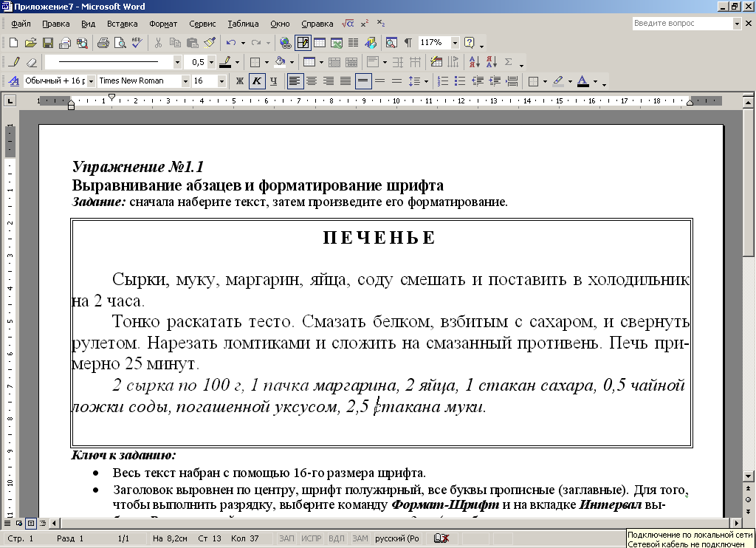Open the Вставка menu
Image resolution: width=756 pixels, height=548 pixels.
pyautogui.click(x=122, y=24)
